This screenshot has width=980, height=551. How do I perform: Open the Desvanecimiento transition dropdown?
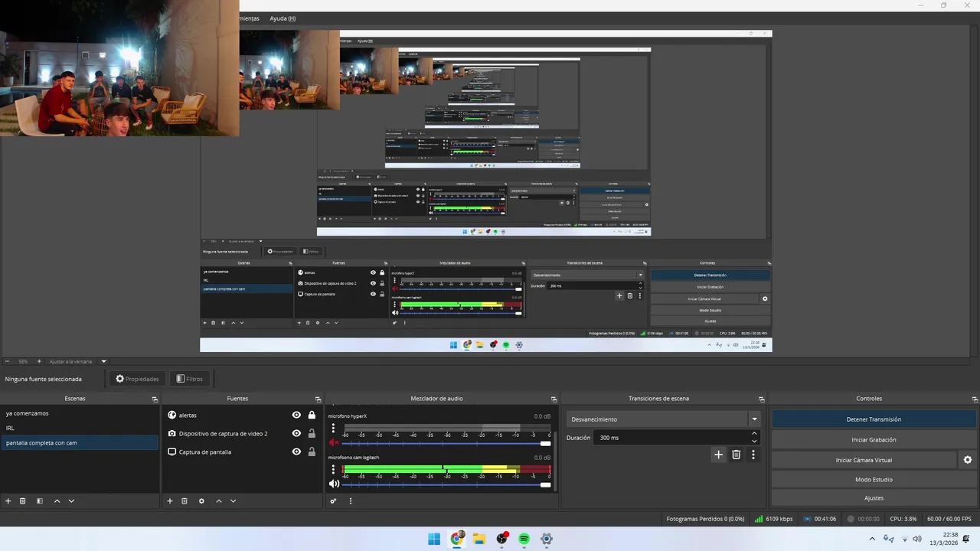coord(664,419)
